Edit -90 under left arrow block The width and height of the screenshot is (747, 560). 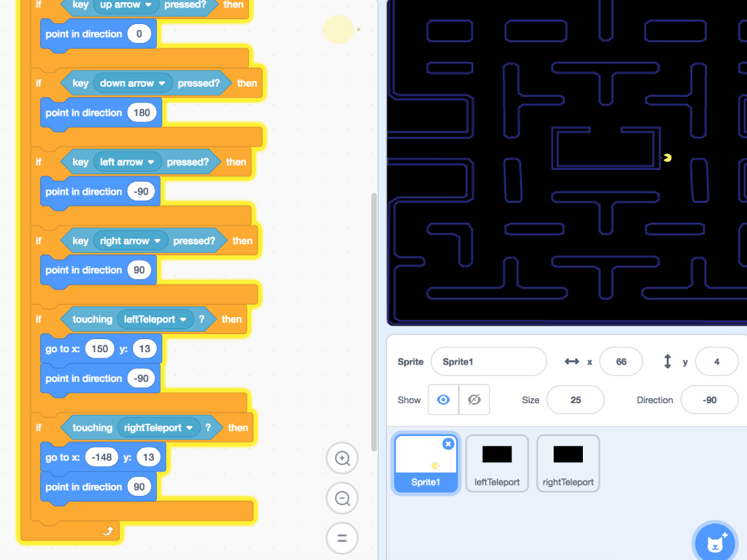pos(141,192)
